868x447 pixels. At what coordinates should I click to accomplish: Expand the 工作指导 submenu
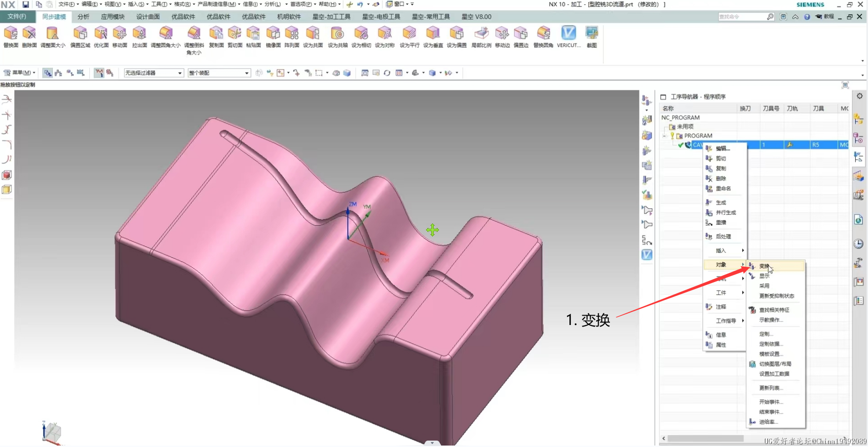(x=724, y=321)
